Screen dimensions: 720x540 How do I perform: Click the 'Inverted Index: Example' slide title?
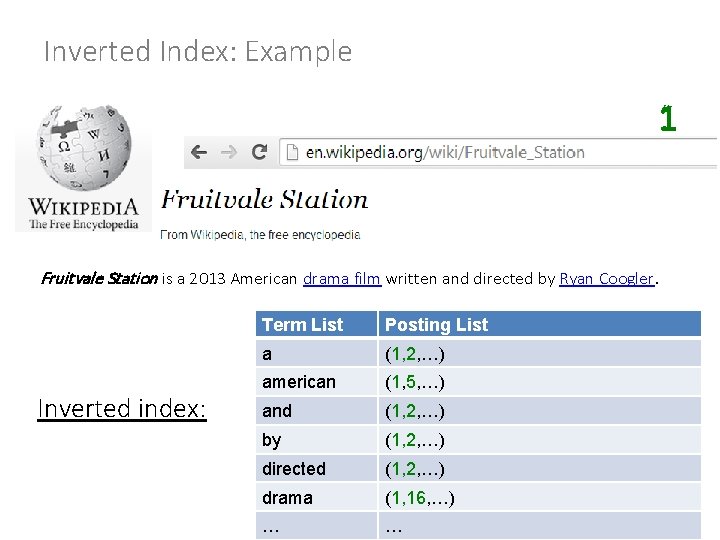click(198, 52)
